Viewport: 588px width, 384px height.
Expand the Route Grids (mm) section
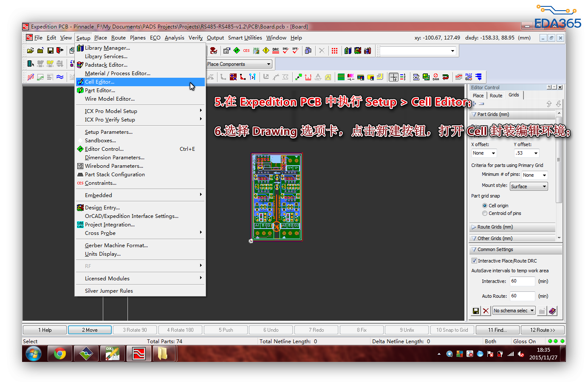[512, 227]
